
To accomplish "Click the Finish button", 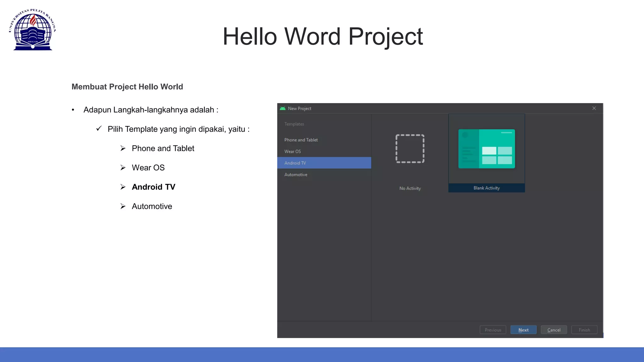I will tap(584, 330).
